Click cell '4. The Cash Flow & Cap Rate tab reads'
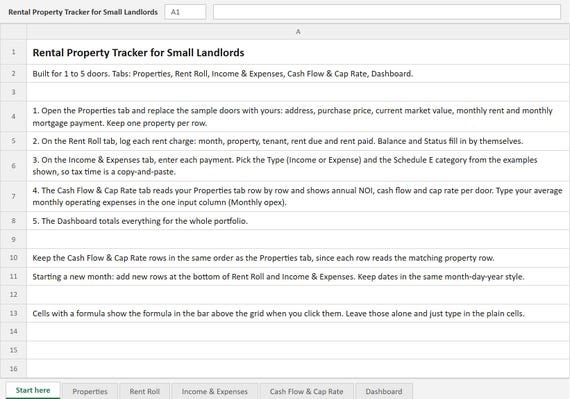Screen dimensions: 570x399 pos(298,196)
